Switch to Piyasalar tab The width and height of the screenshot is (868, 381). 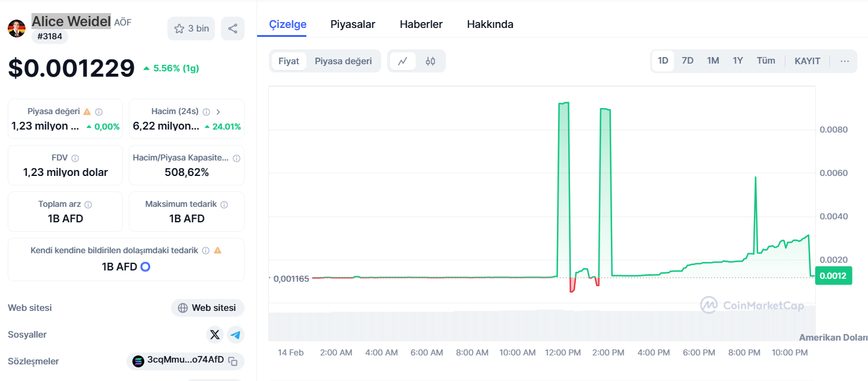[353, 24]
